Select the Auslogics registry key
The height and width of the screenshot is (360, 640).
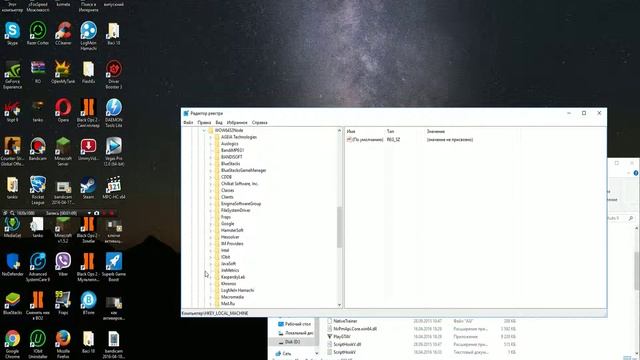[229, 144]
